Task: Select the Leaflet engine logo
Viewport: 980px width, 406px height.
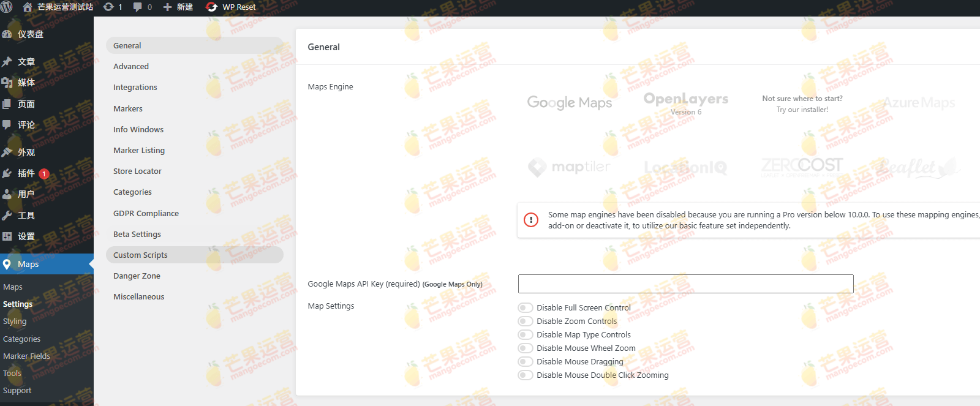Action: tap(919, 167)
